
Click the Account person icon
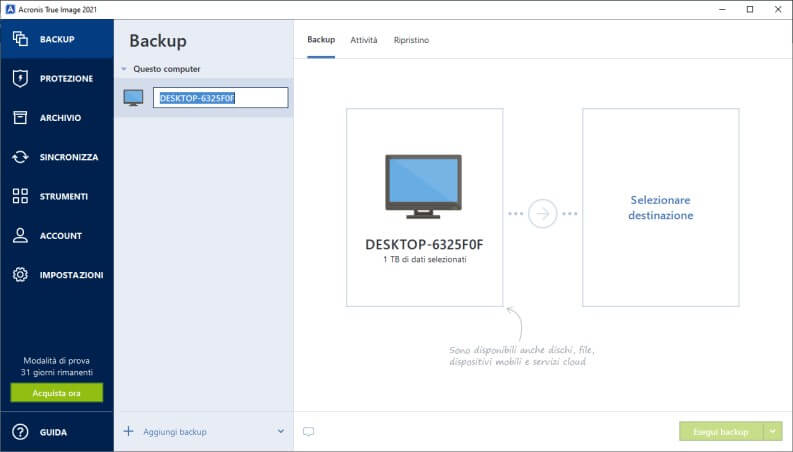20,236
